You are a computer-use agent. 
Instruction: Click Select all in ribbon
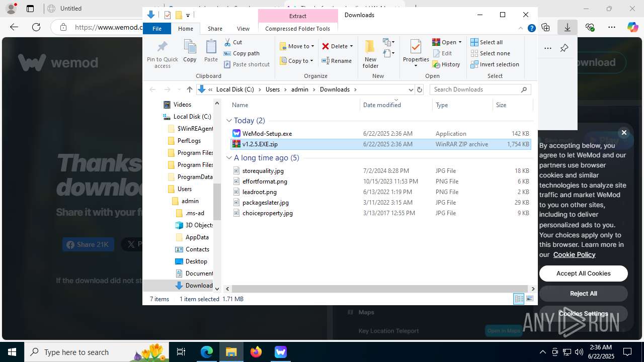point(487,42)
